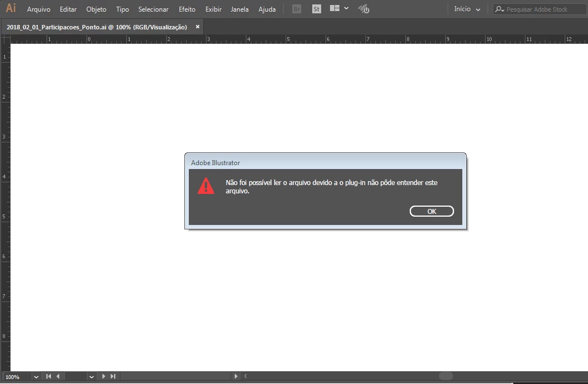Click the horizontal scrollbar thumb
Image resolution: width=588 pixels, height=384 pixels.
pos(446,376)
